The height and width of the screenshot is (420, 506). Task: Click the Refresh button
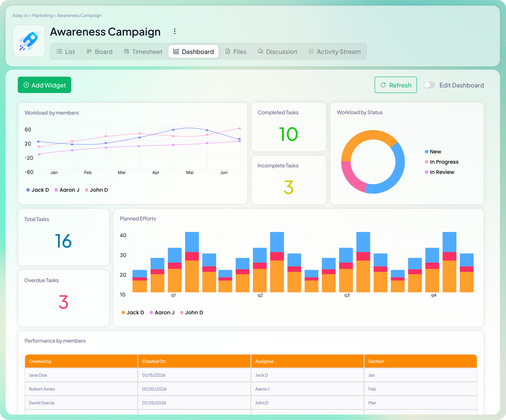pos(396,85)
